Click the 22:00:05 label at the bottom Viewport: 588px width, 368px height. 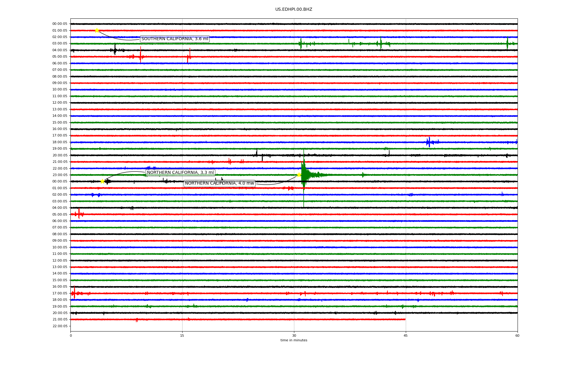point(60,326)
